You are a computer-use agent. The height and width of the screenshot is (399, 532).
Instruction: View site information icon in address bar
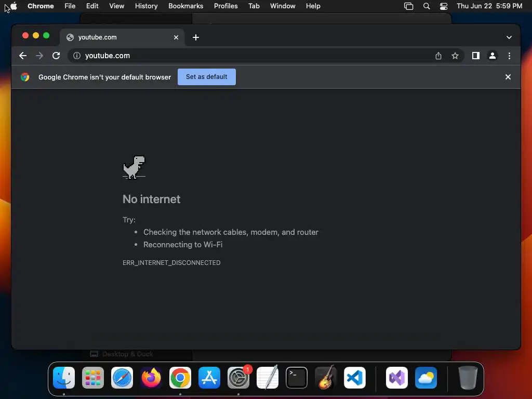point(77,56)
